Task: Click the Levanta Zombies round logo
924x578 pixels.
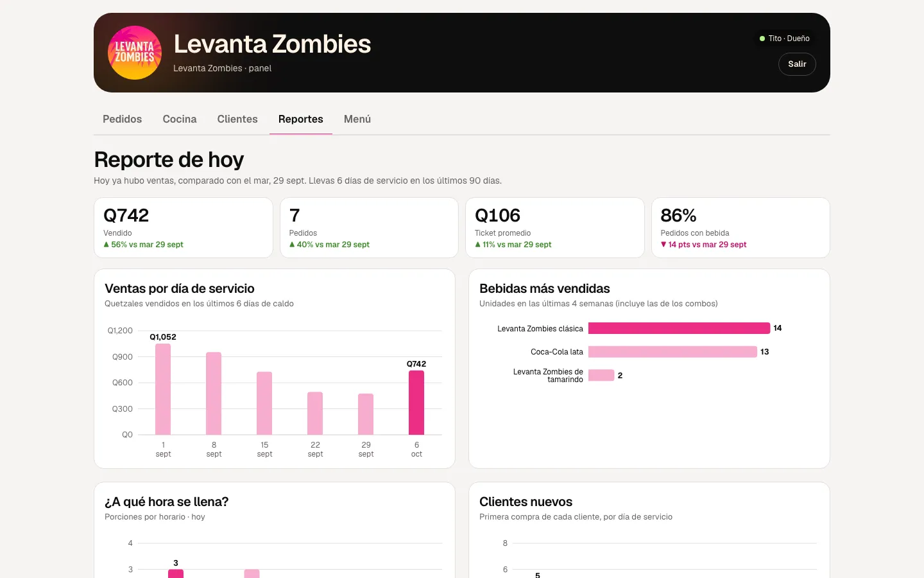Action: (135, 53)
